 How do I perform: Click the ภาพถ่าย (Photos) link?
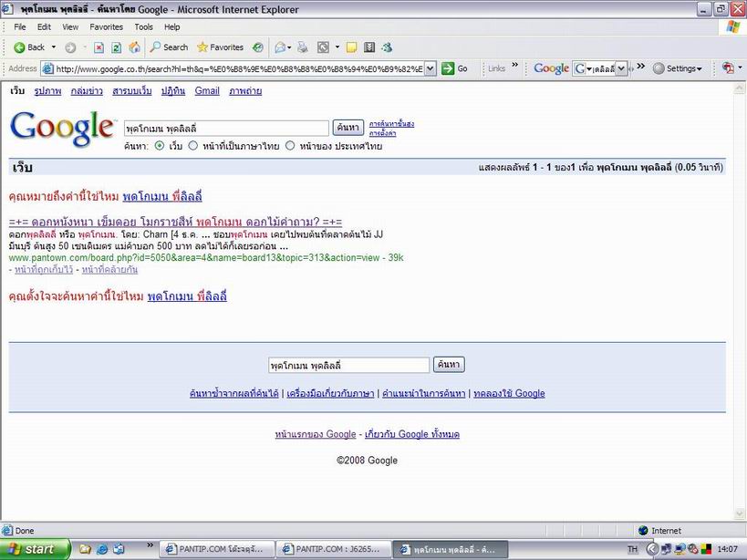(245, 90)
